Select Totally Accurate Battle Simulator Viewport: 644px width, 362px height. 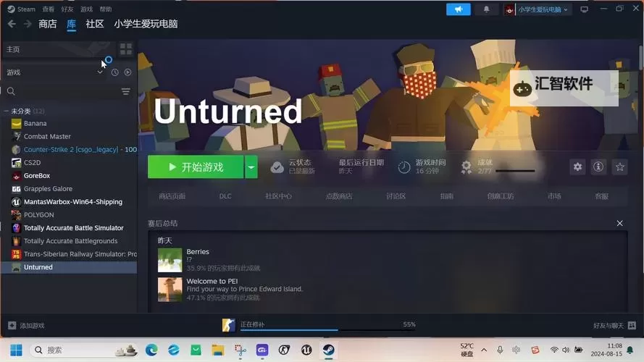pyautogui.click(x=73, y=228)
